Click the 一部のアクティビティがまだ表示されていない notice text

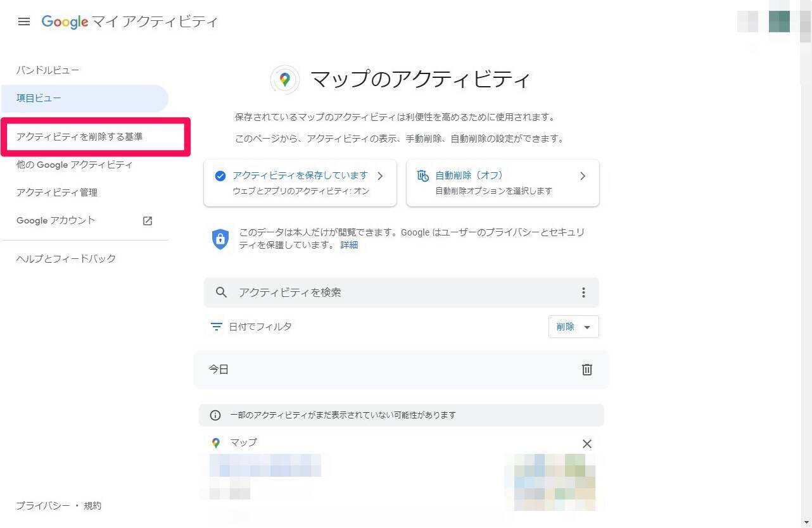coord(343,415)
